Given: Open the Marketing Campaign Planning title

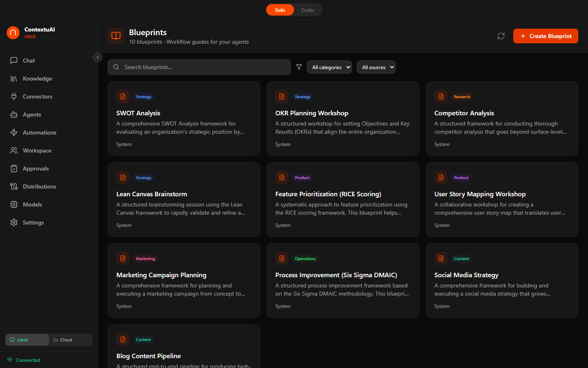Looking at the screenshot, I should tap(161, 275).
